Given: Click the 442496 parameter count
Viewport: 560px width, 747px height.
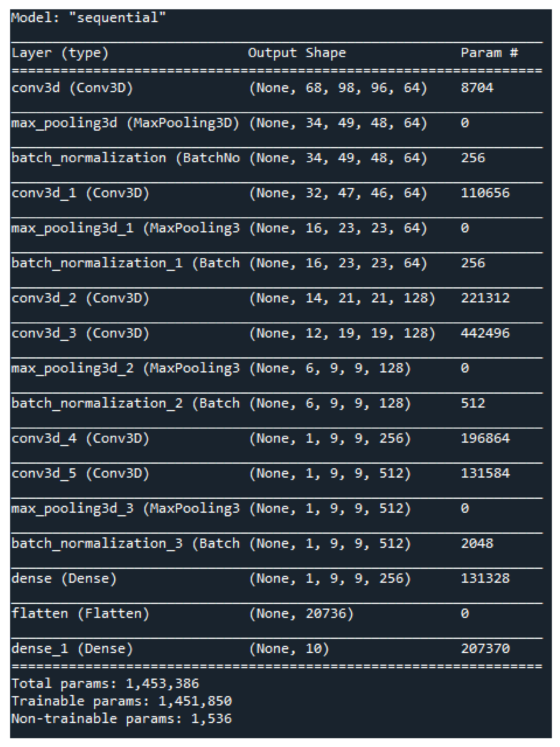Looking at the screenshot, I should click(485, 334).
